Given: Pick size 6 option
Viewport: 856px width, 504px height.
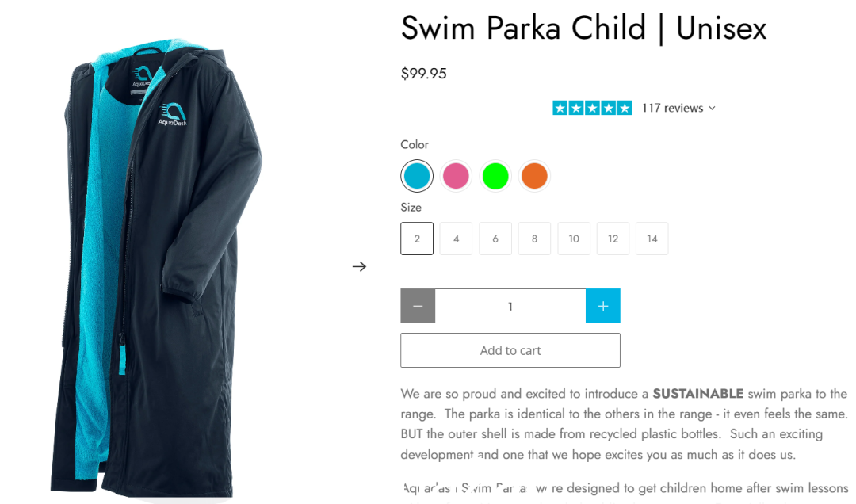Looking at the screenshot, I should [495, 239].
